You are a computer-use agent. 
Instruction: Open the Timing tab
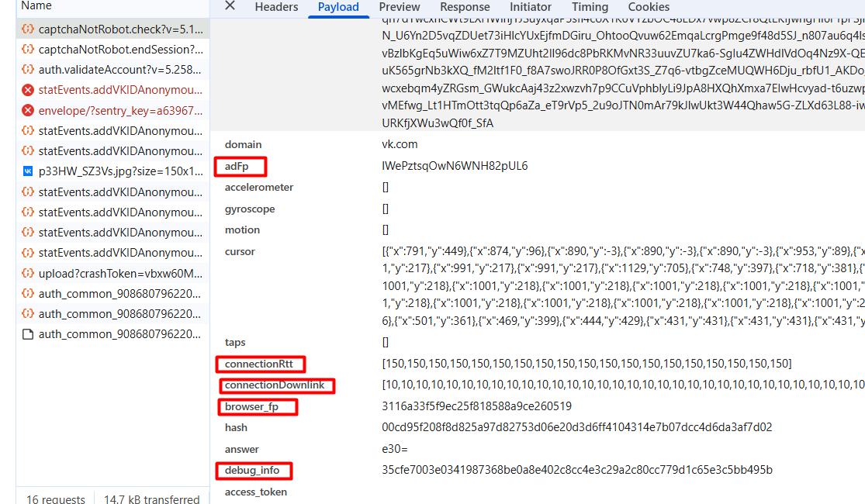[x=590, y=7]
